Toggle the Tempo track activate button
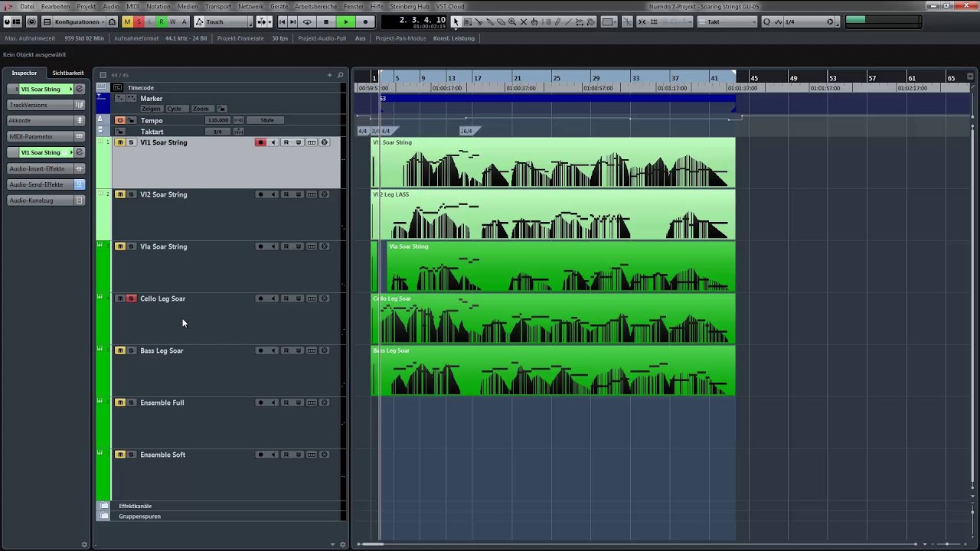 click(x=120, y=120)
